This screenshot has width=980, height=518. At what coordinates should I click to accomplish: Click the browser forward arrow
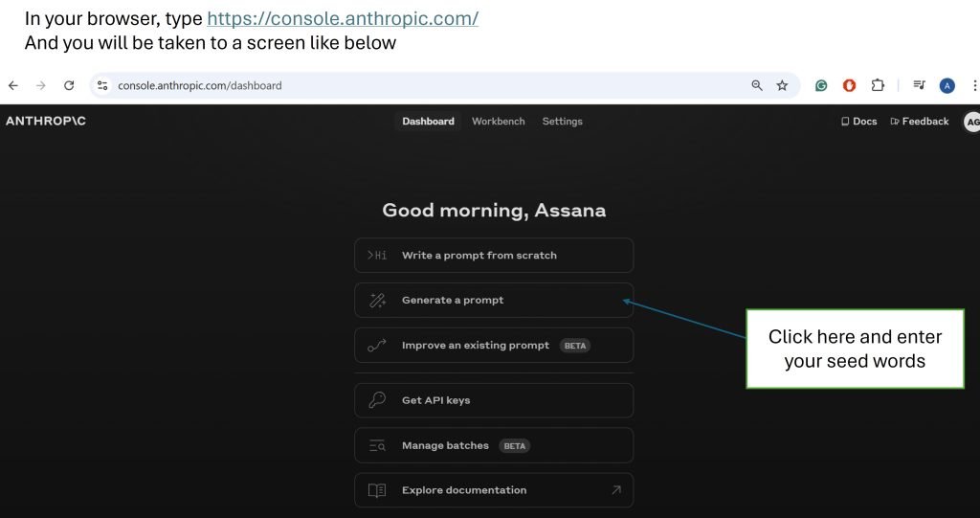click(x=41, y=86)
